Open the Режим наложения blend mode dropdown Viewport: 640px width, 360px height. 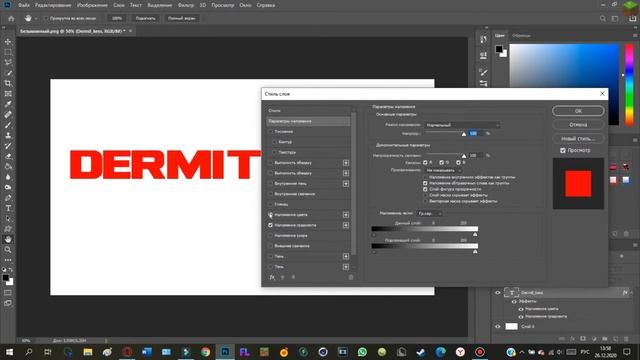click(x=462, y=125)
